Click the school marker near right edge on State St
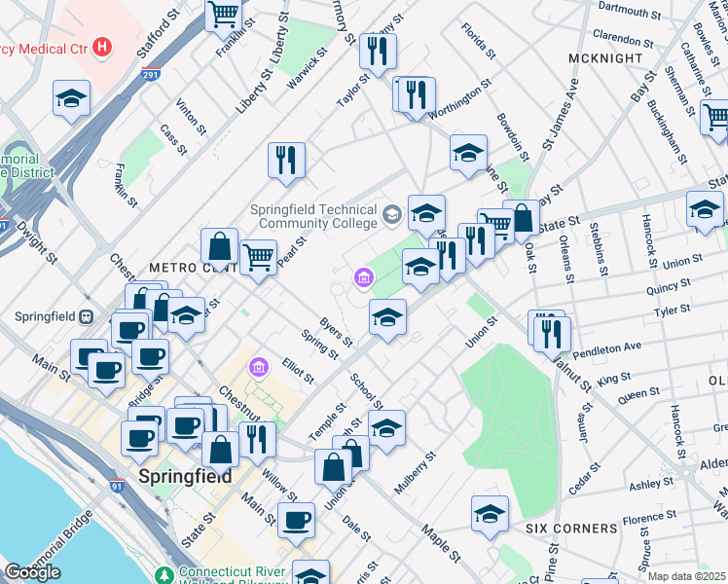728x584 pixels. click(705, 210)
